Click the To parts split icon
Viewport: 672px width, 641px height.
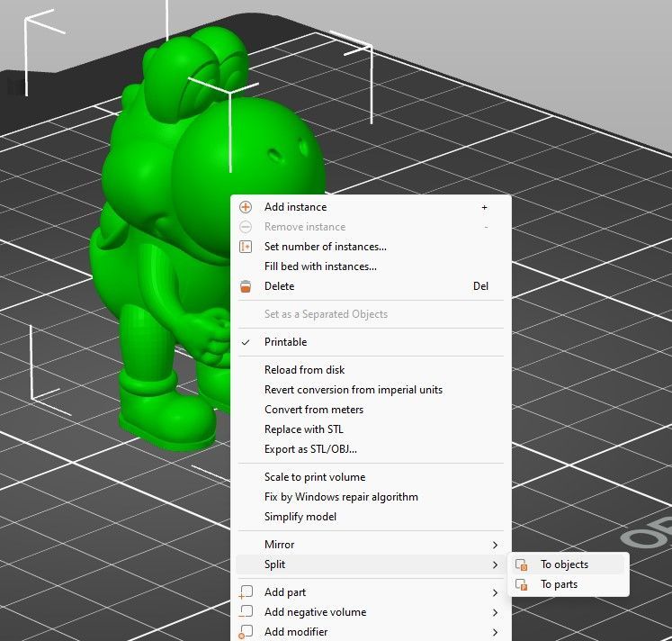pyautogui.click(x=521, y=584)
